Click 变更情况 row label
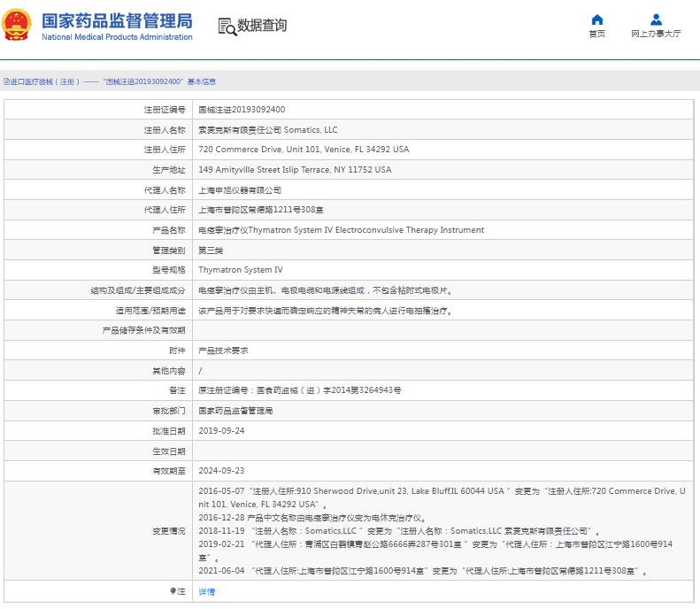700x609 pixels. point(169,531)
